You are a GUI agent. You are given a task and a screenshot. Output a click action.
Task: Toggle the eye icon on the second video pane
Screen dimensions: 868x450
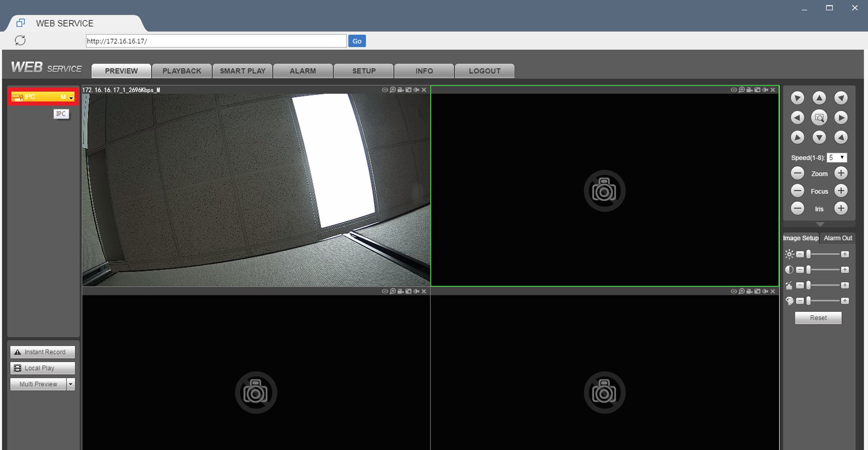tap(733, 90)
